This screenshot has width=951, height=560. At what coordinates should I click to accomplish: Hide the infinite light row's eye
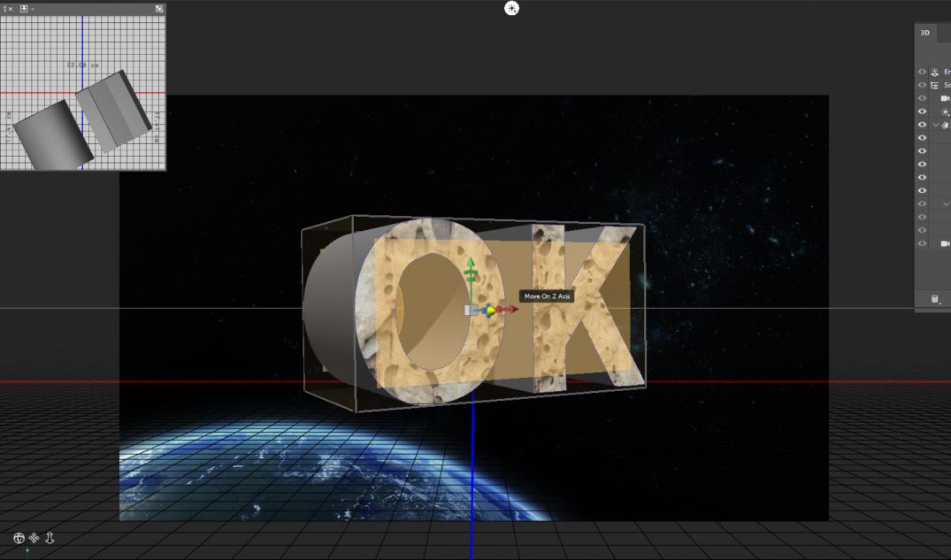[x=922, y=111]
